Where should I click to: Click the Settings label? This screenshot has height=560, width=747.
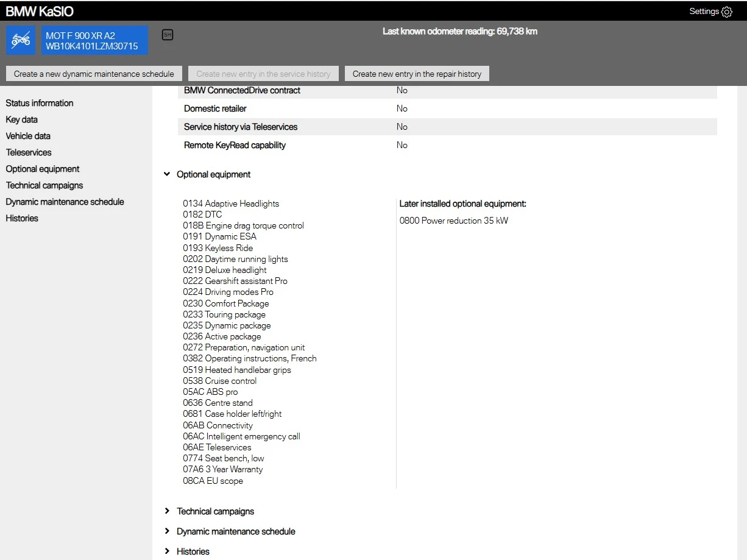click(x=704, y=12)
